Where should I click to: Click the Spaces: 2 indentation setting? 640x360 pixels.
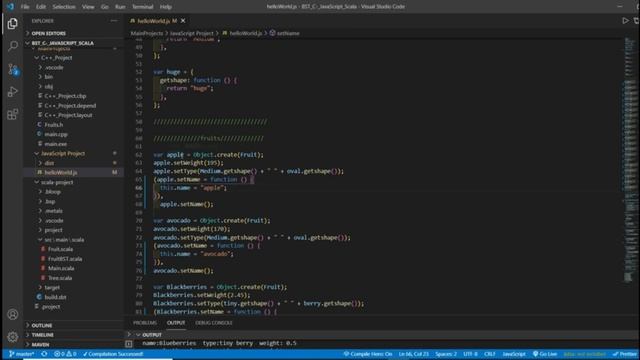point(446,354)
